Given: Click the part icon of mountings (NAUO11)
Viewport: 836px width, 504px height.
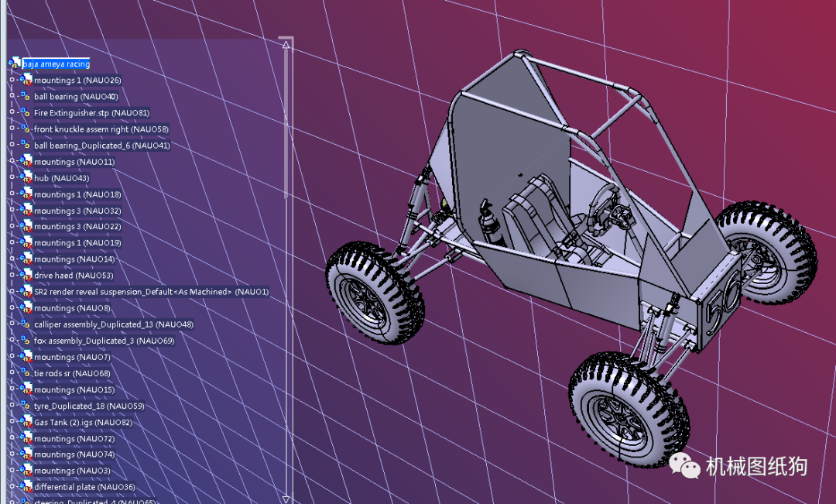Looking at the screenshot, I should (x=26, y=162).
